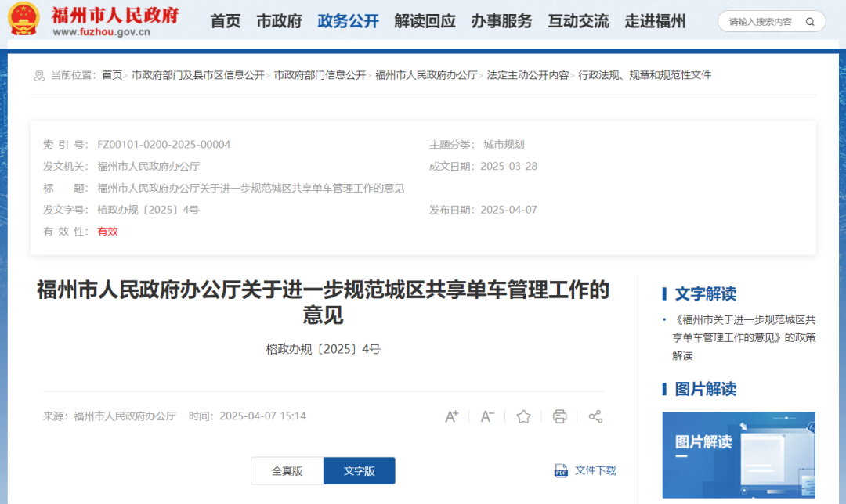The width and height of the screenshot is (846, 504).
Task: Click the printer icon
Action: point(559,416)
